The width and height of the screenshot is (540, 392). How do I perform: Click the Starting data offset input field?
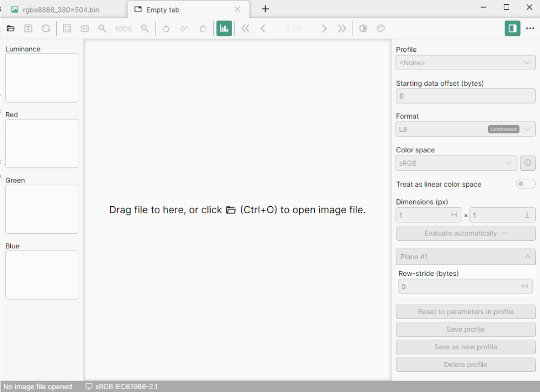pyautogui.click(x=465, y=96)
